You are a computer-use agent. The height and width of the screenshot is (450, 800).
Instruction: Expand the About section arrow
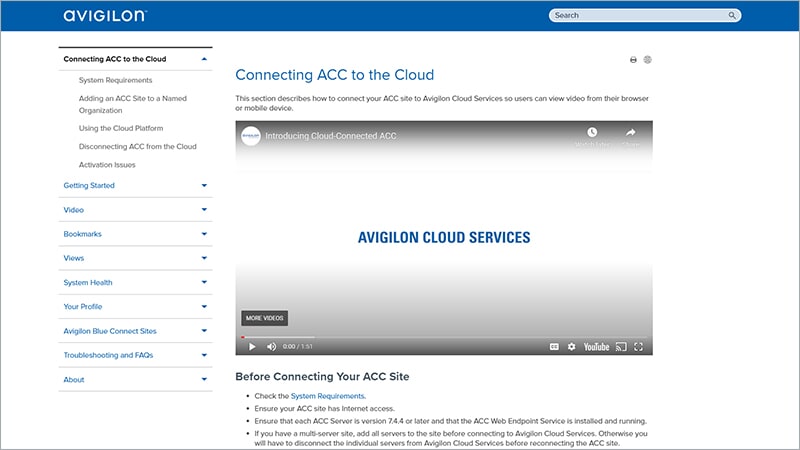204,379
